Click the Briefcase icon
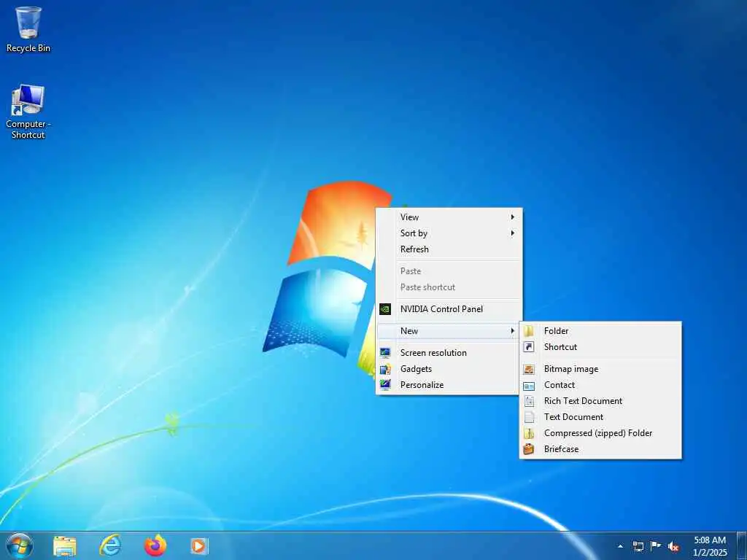Image resolution: width=747 pixels, height=560 pixels. click(x=529, y=449)
